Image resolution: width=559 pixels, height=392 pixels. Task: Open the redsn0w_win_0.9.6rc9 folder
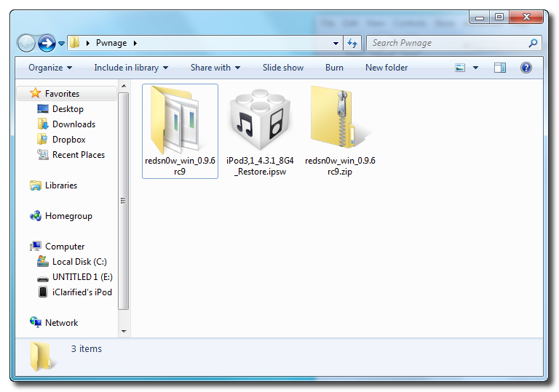[x=180, y=122]
